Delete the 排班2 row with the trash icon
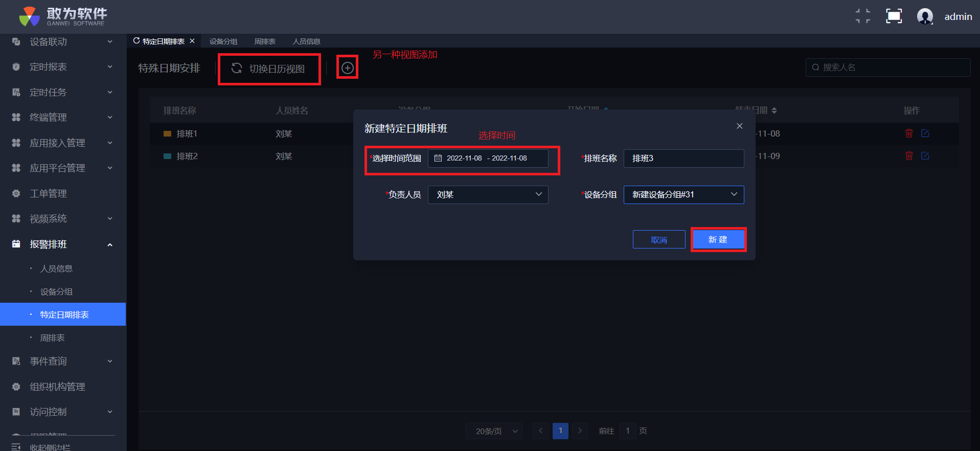This screenshot has width=980, height=451. coord(909,156)
